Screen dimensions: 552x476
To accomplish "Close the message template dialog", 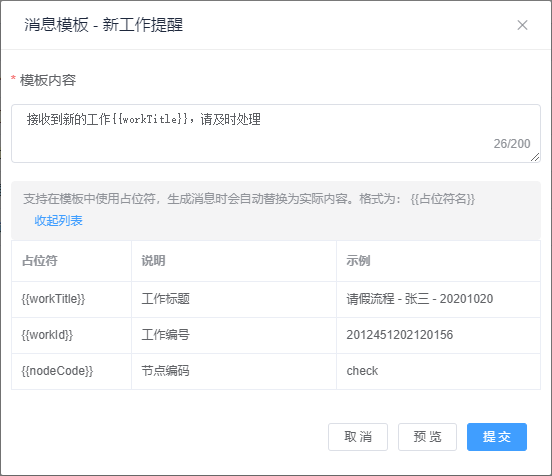I will (522, 25).
